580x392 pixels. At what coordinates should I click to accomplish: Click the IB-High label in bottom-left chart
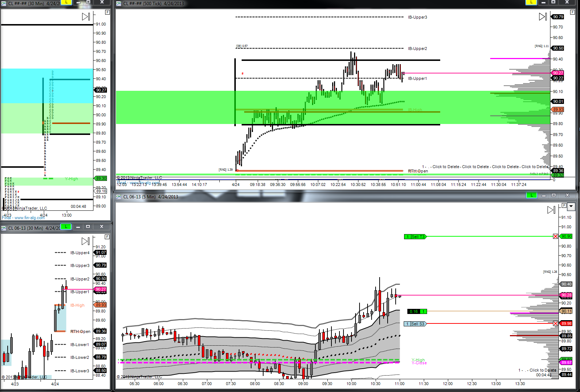pyautogui.click(x=77, y=305)
